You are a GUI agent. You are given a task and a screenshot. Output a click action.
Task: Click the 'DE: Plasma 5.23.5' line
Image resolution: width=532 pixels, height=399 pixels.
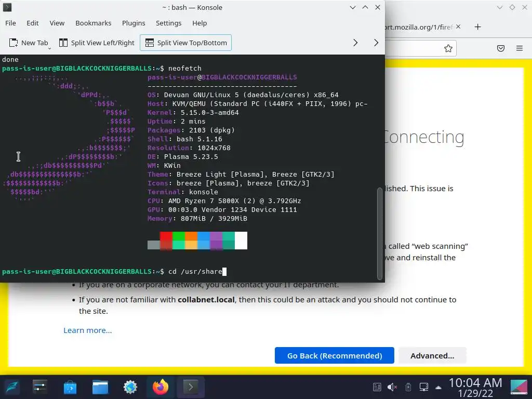(182, 156)
